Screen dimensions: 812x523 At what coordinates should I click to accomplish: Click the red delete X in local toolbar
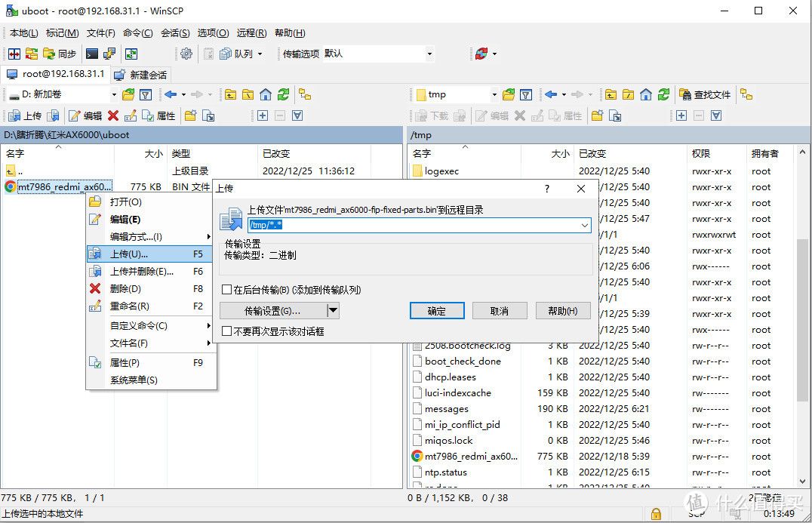tap(113, 115)
